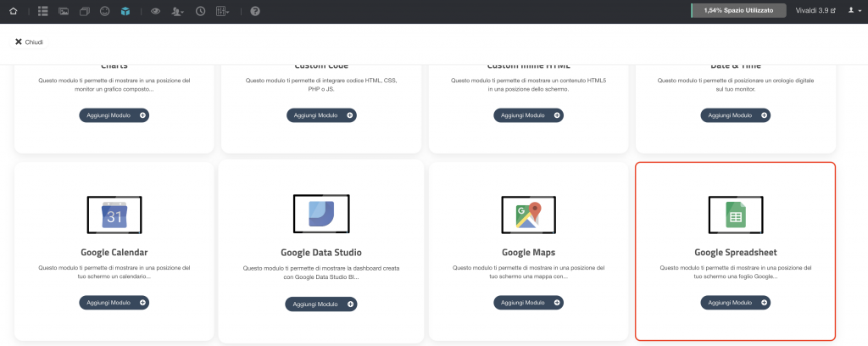The image size is (868, 346).
Task: Click the smiley face icon in the top bar
Action: click(104, 11)
